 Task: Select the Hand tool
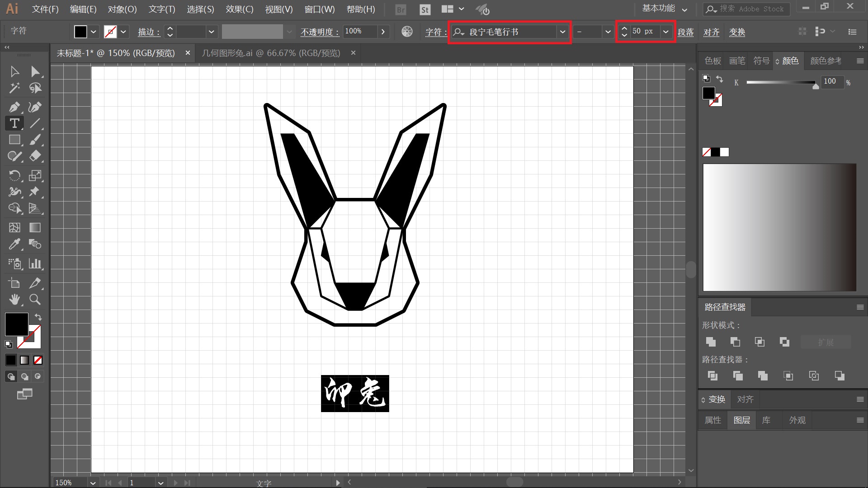click(x=14, y=299)
